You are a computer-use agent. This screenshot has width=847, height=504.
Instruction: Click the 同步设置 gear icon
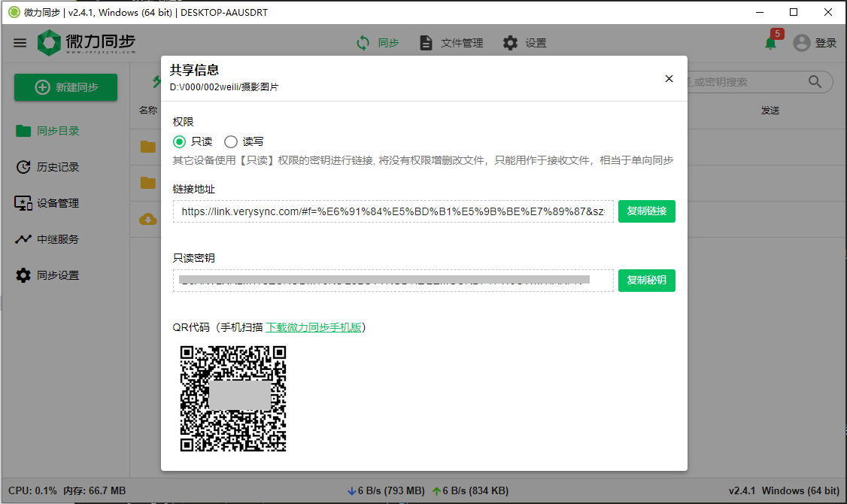point(23,275)
